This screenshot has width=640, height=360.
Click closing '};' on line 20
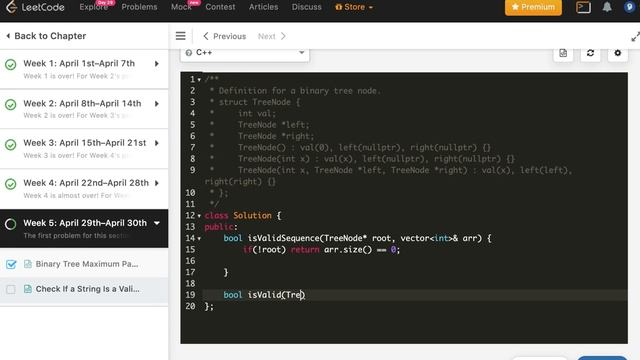click(x=209, y=306)
